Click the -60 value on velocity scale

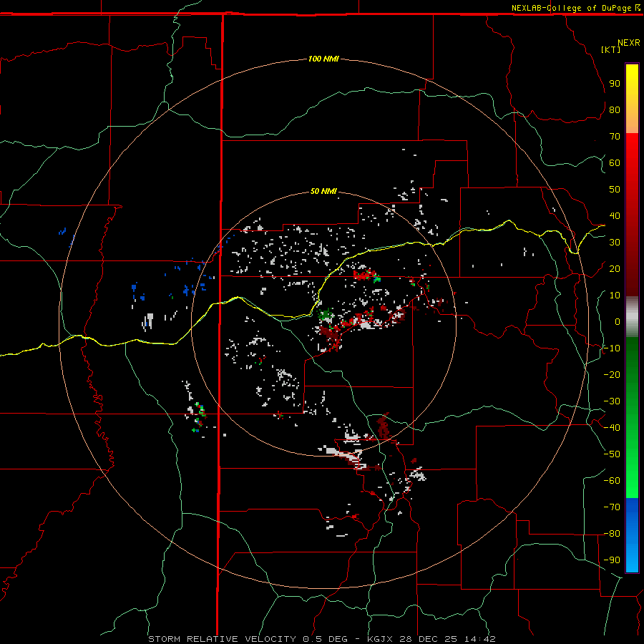click(612, 481)
